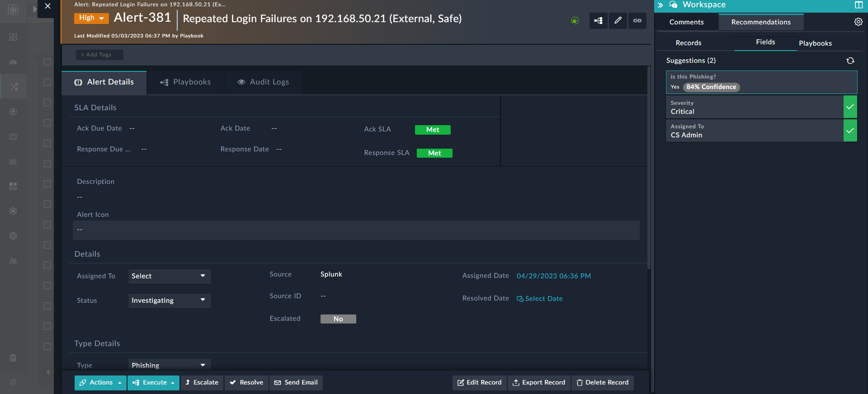Close the alert detail panel with X
The height and width of the screenshot is (394, 868).
pos(47,6)
